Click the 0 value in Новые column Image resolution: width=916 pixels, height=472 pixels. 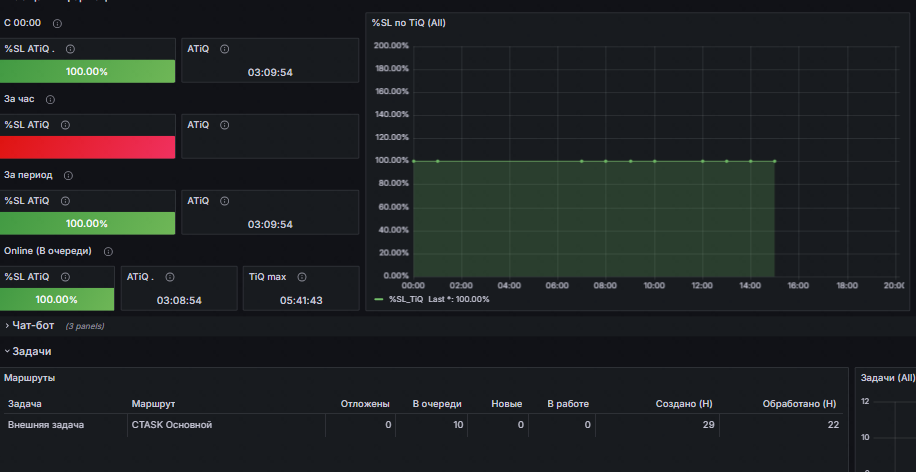(521, 425)
